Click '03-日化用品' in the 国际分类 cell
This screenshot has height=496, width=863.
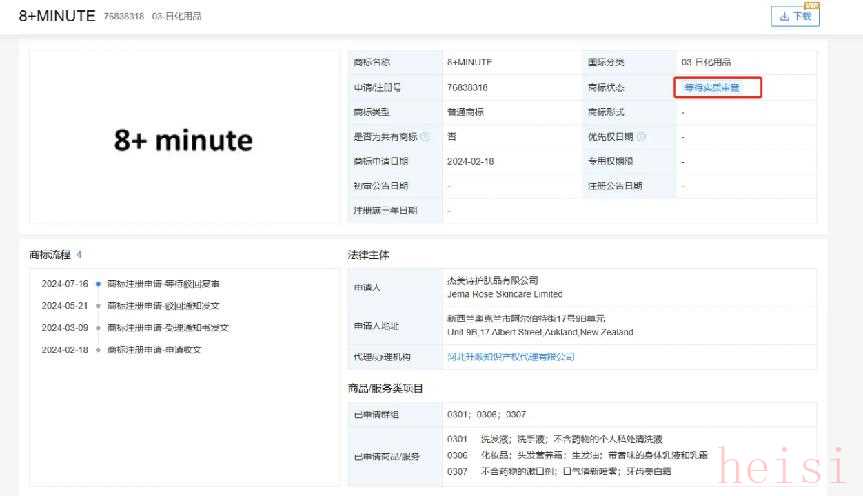pos(706,62)
